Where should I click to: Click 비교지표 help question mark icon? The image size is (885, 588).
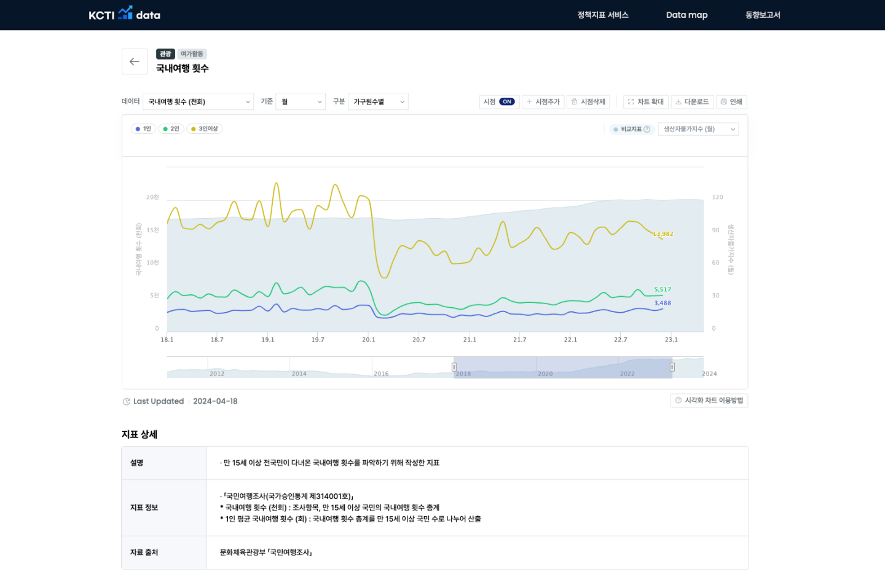647,130
